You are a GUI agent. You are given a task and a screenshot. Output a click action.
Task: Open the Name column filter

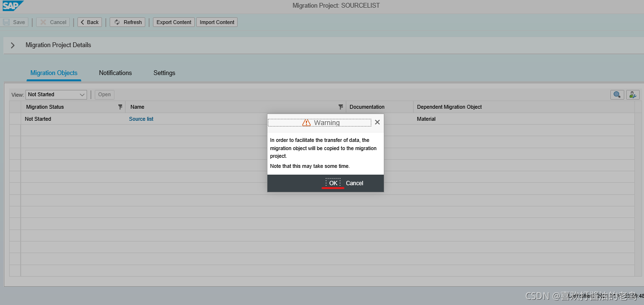tap(341, 107)
